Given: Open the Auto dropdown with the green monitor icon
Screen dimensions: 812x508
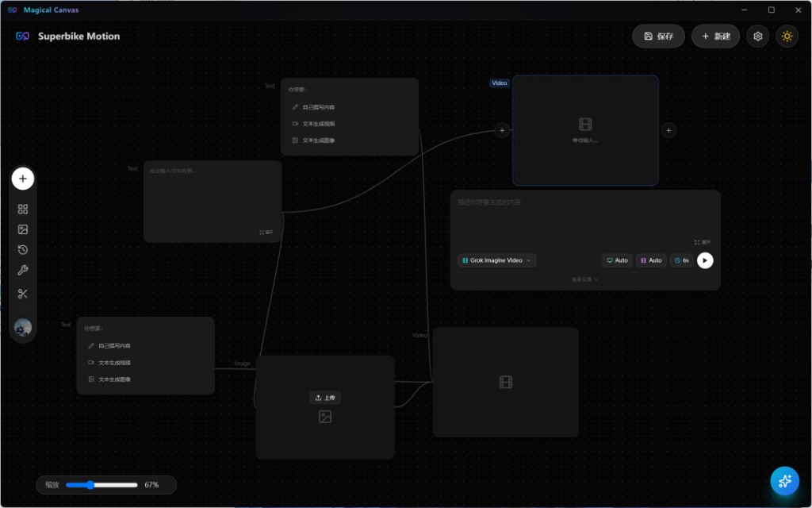Looking at the screenshot, I should (617, 260).
